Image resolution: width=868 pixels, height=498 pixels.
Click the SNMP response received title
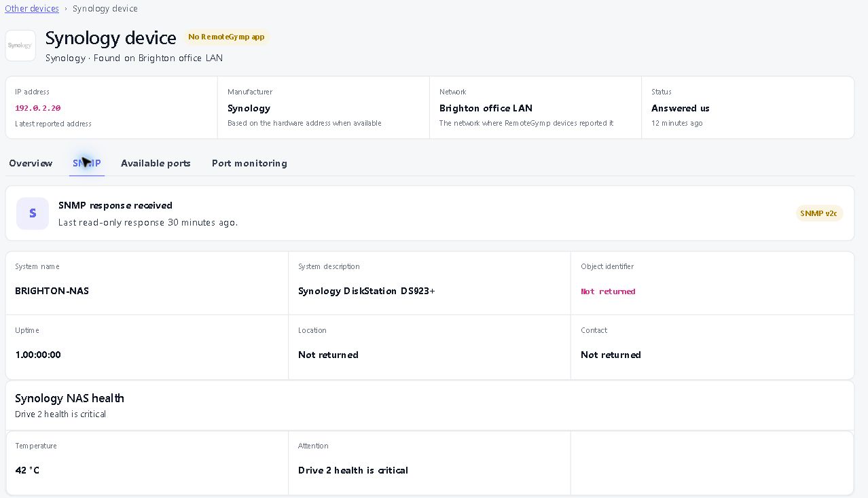click(115, 205)
